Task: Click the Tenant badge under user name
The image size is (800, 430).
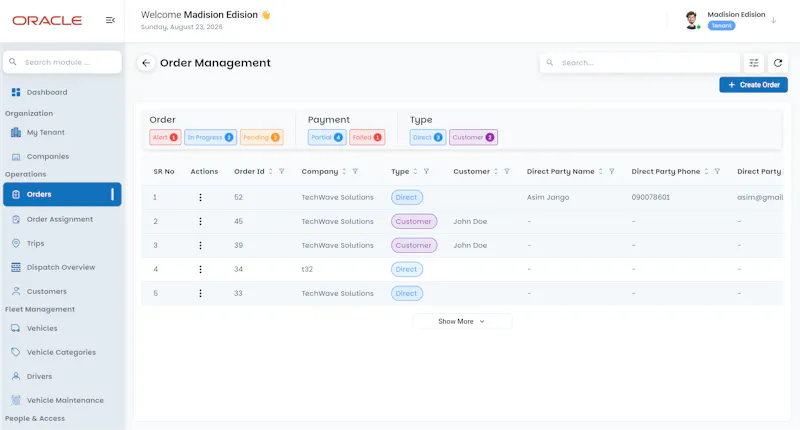Action: click(x=721, y=26)
